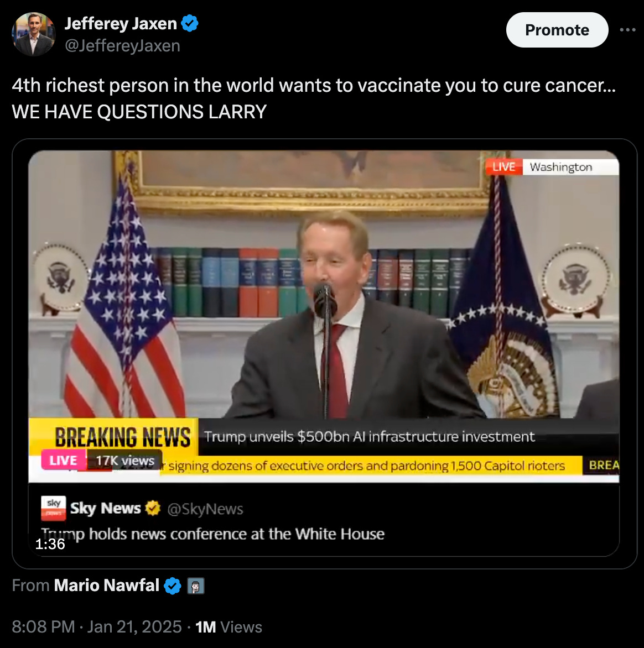Click the red LIVE Washington tag in video

pos(552,167)
